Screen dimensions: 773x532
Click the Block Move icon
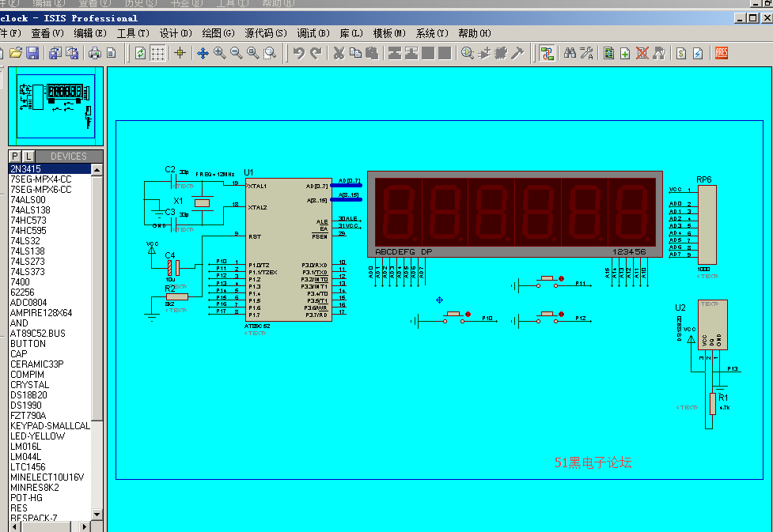point(411,53)
